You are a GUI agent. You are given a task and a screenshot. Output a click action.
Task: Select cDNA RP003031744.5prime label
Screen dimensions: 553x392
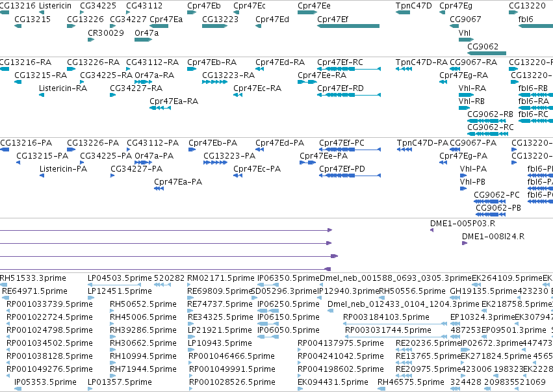pyautogui.click(x=388, y=330)
